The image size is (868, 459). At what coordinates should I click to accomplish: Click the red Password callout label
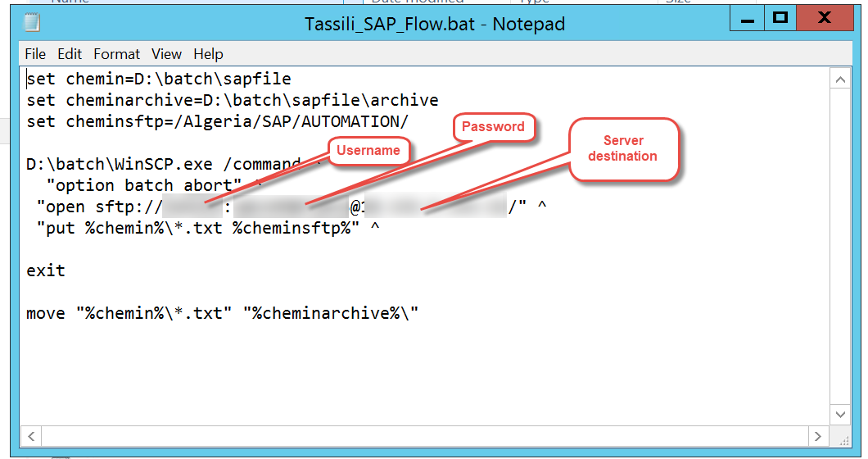pos(493,127)
